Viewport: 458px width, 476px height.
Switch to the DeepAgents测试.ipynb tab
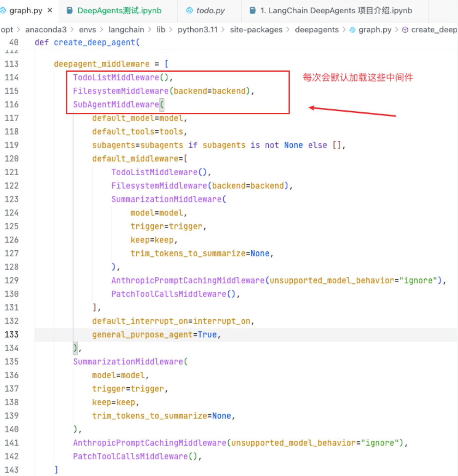[x=119, y=11]
